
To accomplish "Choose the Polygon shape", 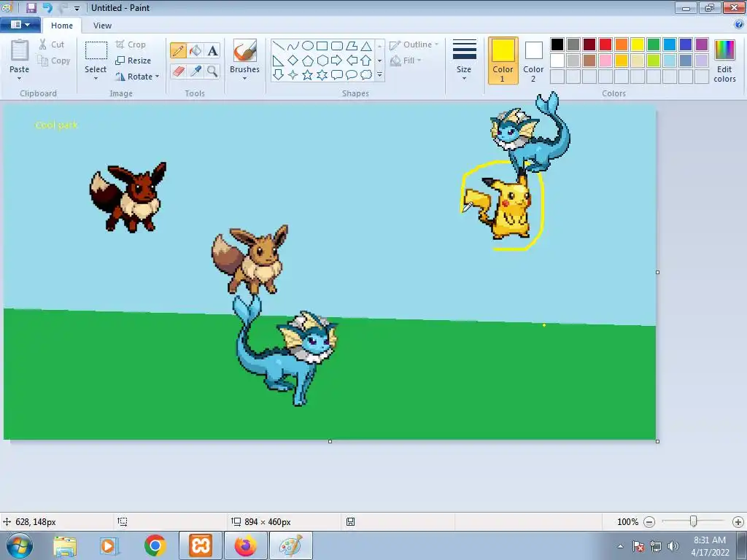I will [352, 46].
